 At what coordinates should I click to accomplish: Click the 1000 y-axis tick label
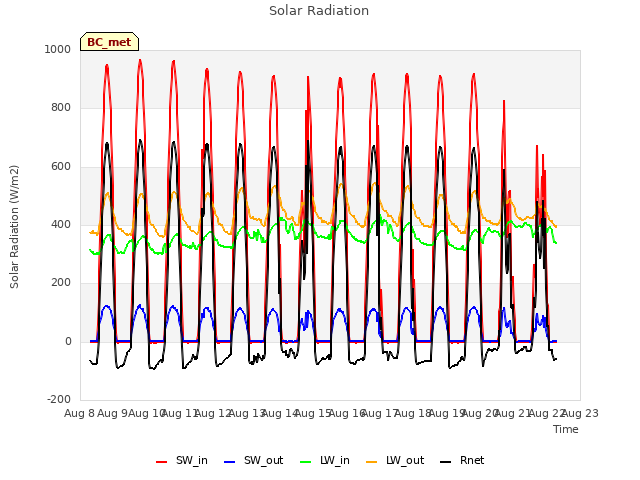point(58,49)
